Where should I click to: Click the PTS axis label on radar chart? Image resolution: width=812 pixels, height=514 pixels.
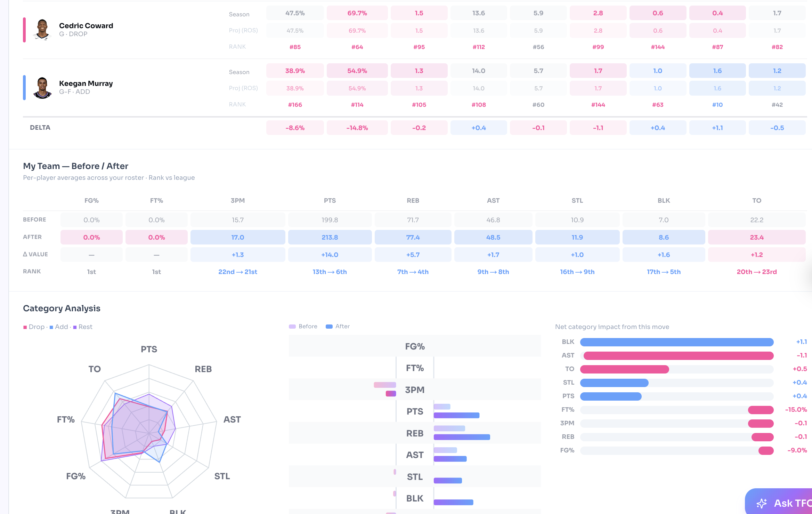[149, 349]
